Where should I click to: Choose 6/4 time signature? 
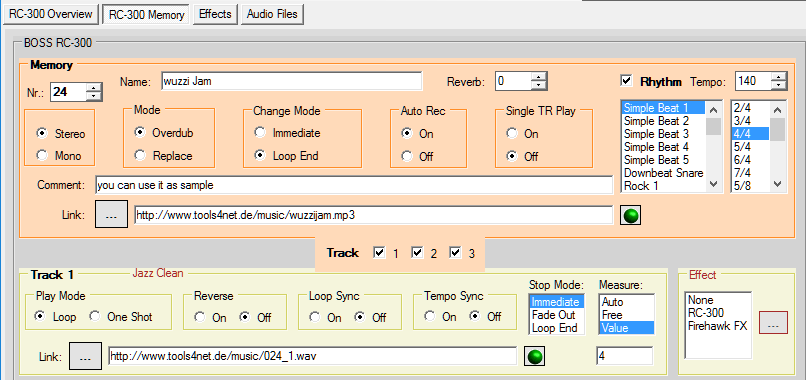[750, 159]
